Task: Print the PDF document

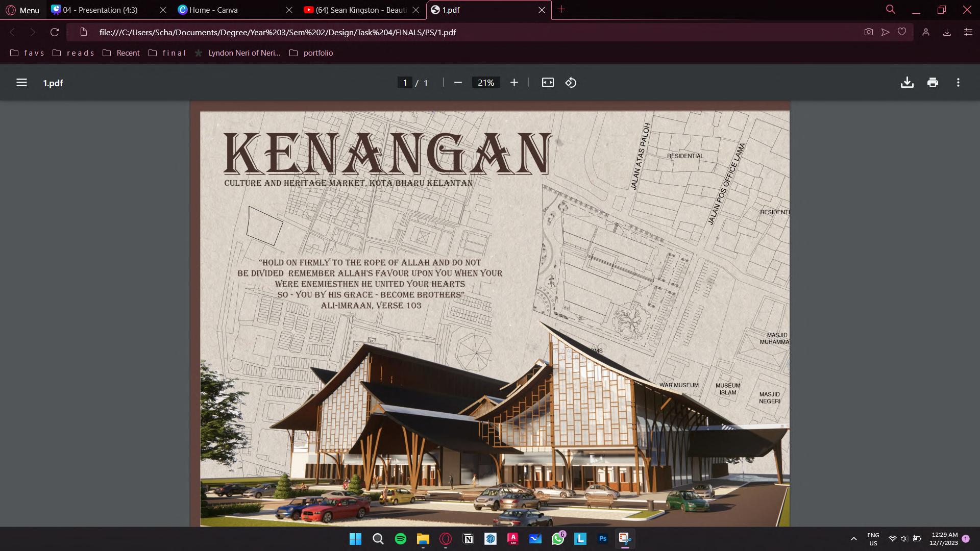Action: [x=933, y=83]
